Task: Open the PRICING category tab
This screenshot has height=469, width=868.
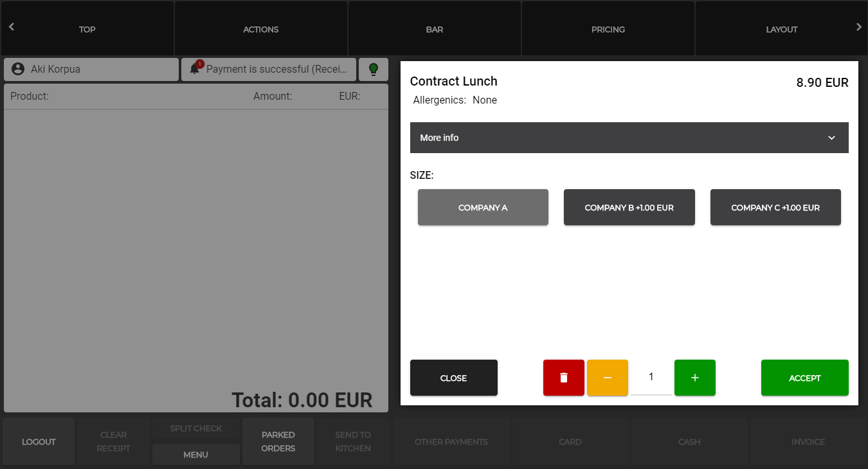Action: pyautogui.click(x=608, y=29)
